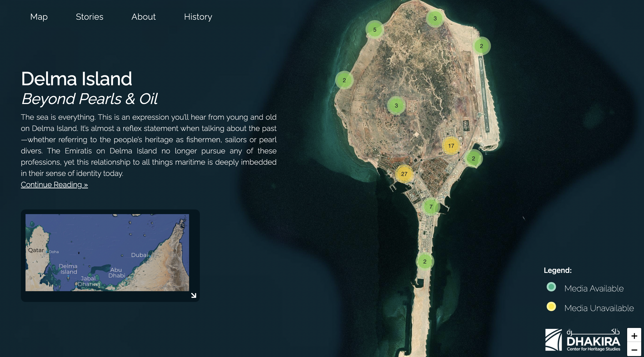Click the Dhakira Center for Heritage Studies logo
Image resolution: width=644 pixels, height=357 pixels.
[583, 340]
